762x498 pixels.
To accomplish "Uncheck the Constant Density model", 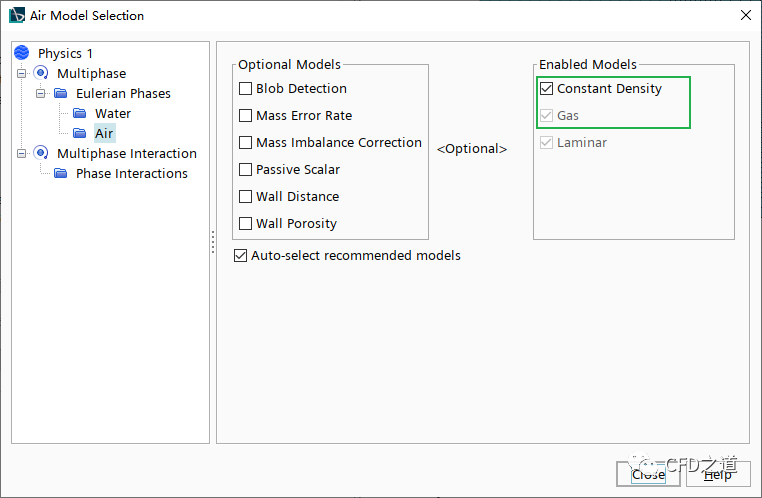I will click(x=546, y=89).
